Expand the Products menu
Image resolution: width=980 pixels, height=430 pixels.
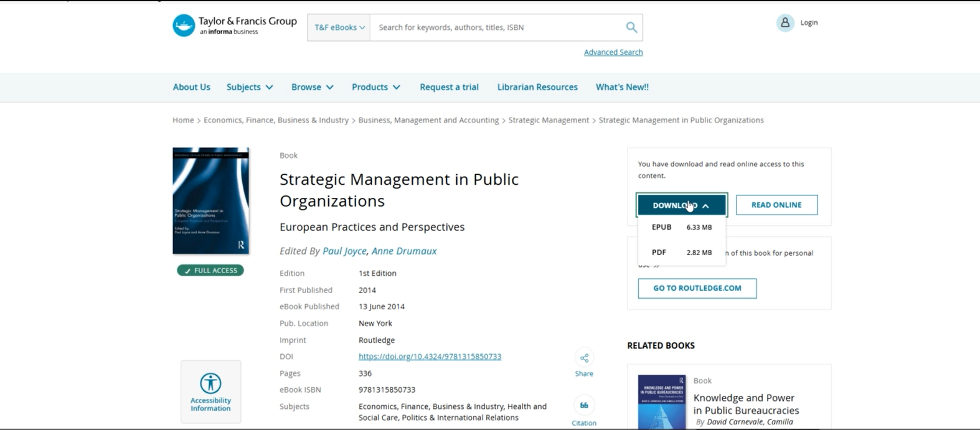click(375, 87)
